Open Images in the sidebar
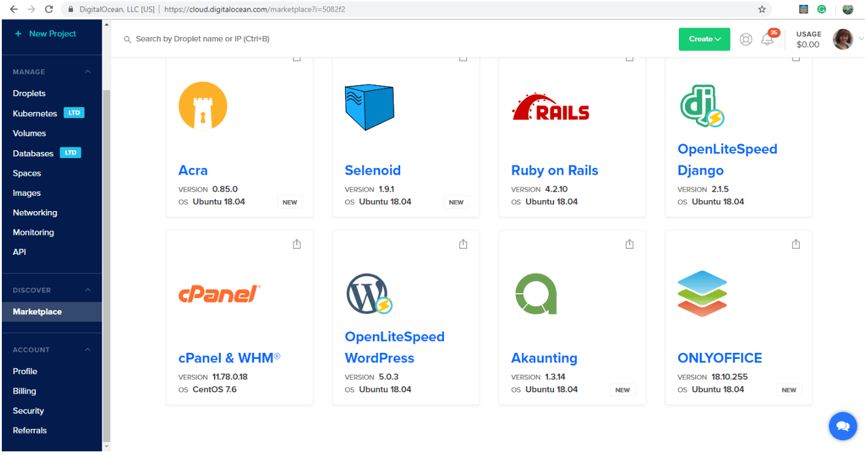This screenshot has width=868, height=455. pos(27,193)
